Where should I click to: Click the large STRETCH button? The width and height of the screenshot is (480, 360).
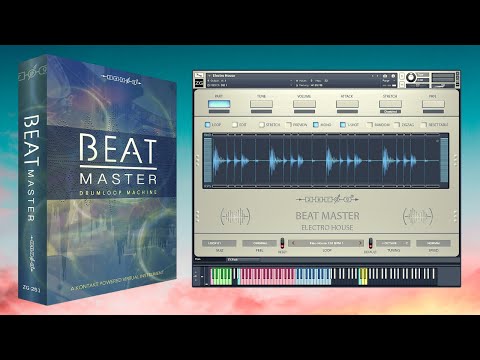(x=390, y=104)
